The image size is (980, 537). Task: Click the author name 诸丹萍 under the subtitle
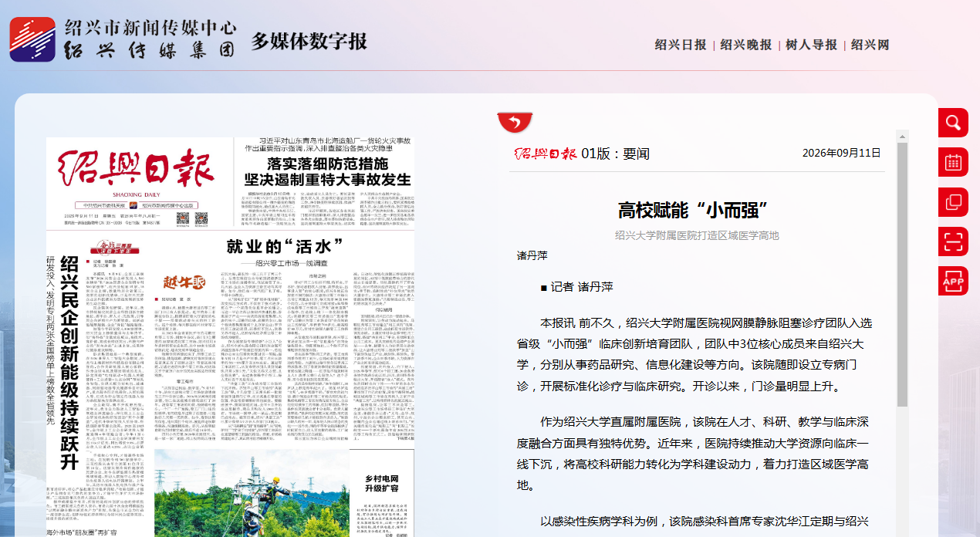(532, 255)
